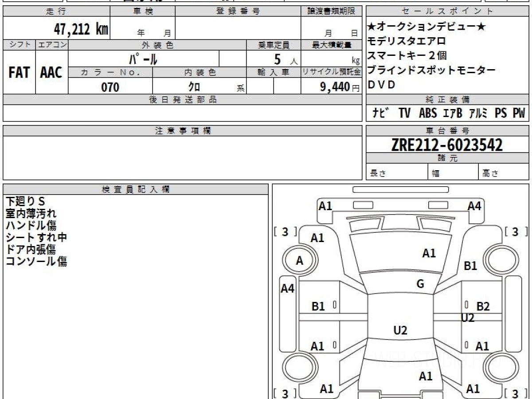Click the ★オークションデビュー★ line
Image resolution: width=532 pixels, height=399 pixels.
[x=427, y=27]
